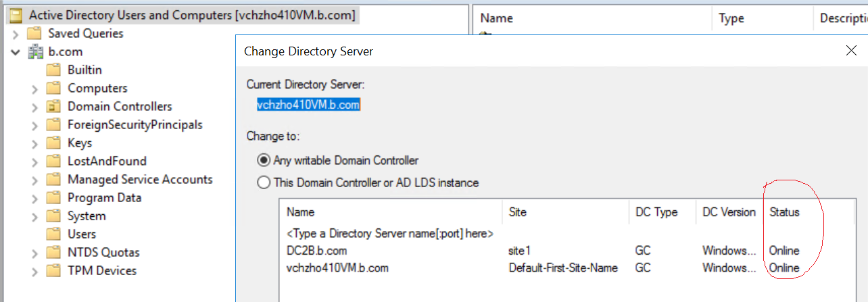The width and height of the screenshot is (868, 302).
Task: Click the Online status of vchzho410VM.b.com
Action: tap(784, 268)
